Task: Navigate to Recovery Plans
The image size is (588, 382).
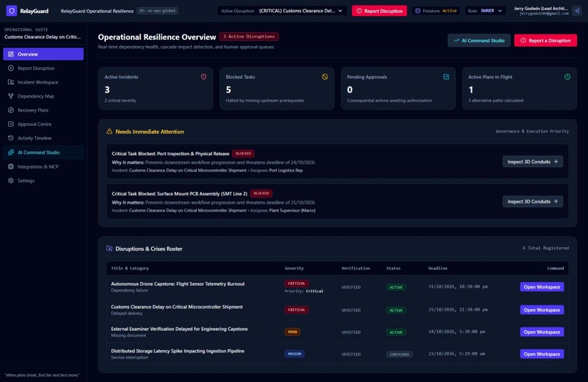Action: [44, 110]
